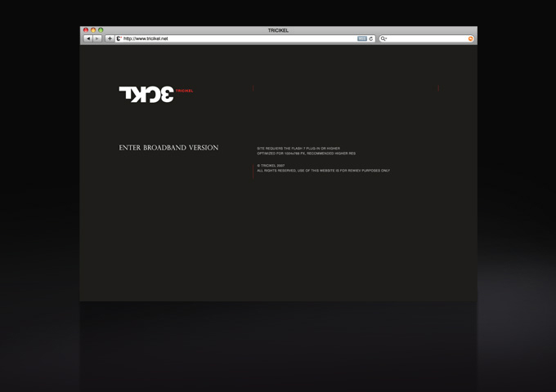
Task: Click the 'Site requires the Flash 7 plug-in' text
Action: tap(298, 149)
